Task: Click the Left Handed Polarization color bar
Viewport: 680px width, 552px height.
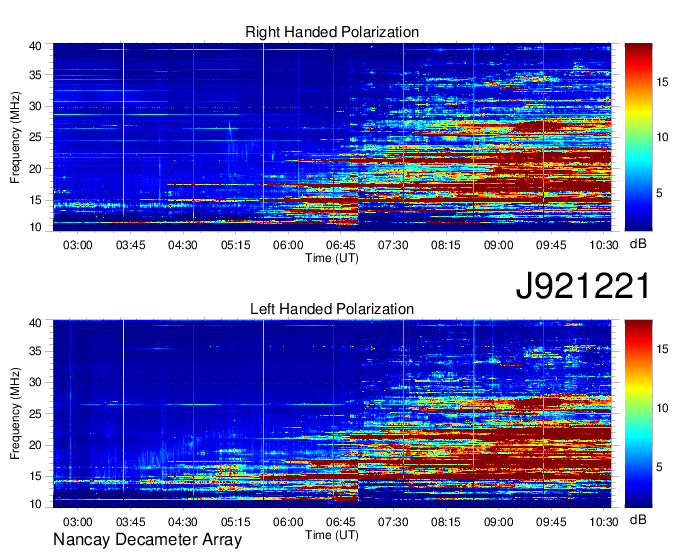Action: pyautogui.click(x=638, y=414)
